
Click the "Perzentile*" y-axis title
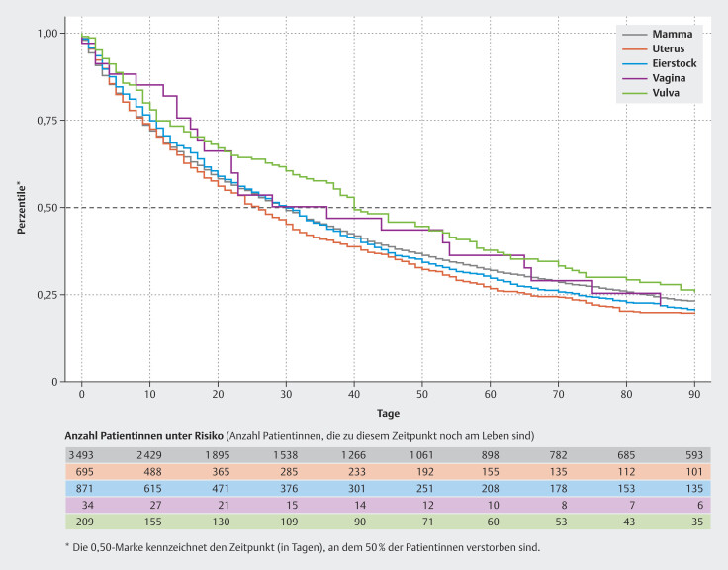coord(22,206)
